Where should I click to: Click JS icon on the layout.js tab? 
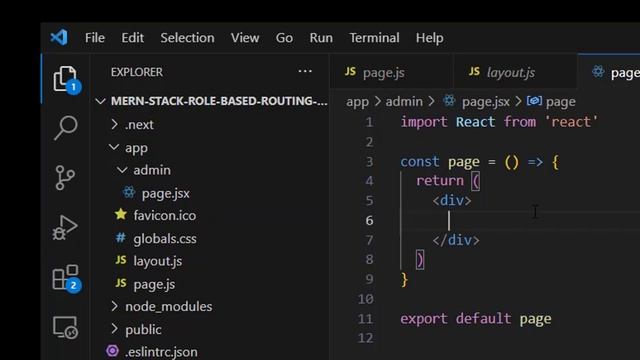(x=474, y=72)
